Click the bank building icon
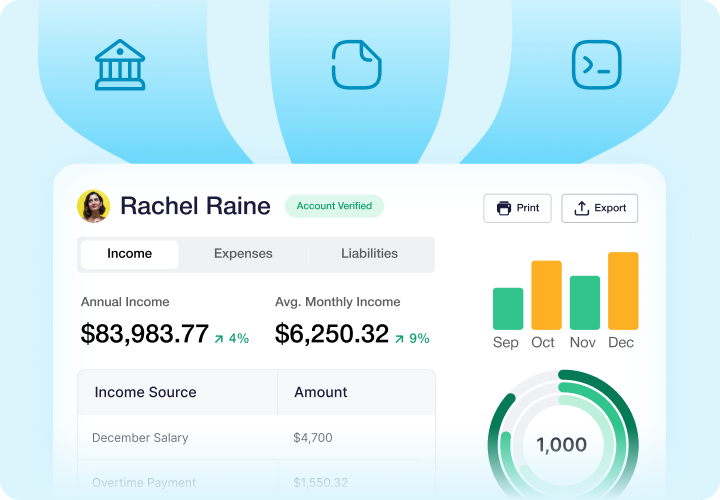 (x=120, y=64)
